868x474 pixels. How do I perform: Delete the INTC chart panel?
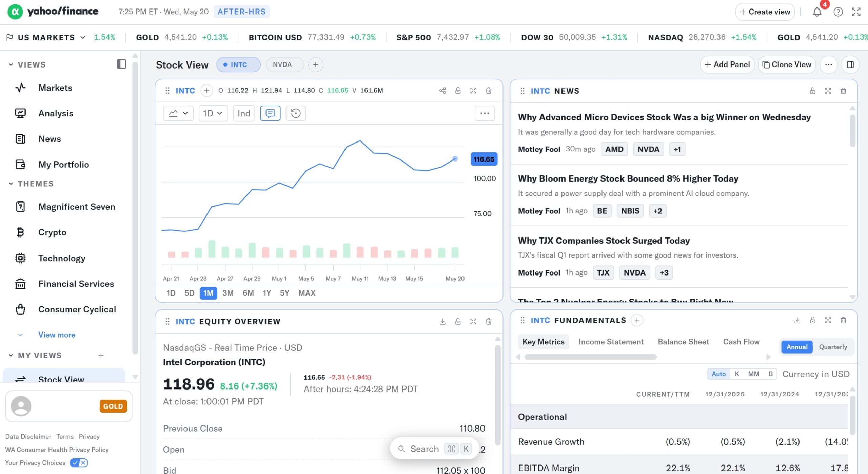pyautogui.click(x=488, y=91)
